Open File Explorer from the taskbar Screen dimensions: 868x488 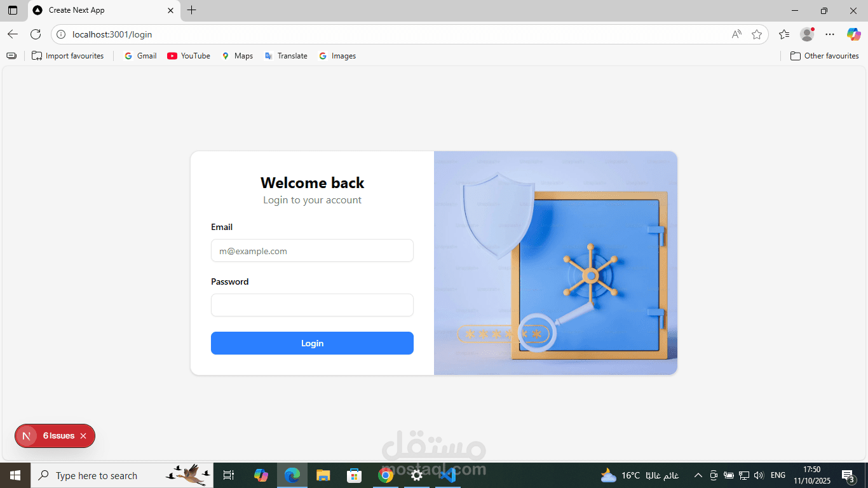tap(323, 475)
